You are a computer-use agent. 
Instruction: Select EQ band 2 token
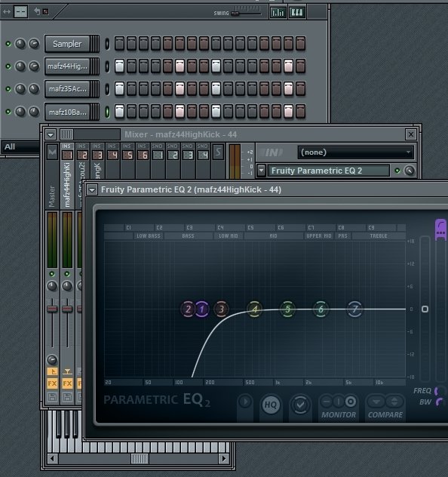coord(188,309)
